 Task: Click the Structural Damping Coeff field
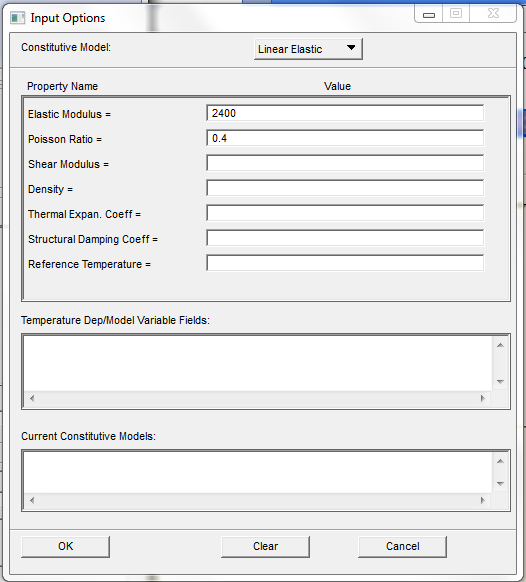tap(345, 238)
